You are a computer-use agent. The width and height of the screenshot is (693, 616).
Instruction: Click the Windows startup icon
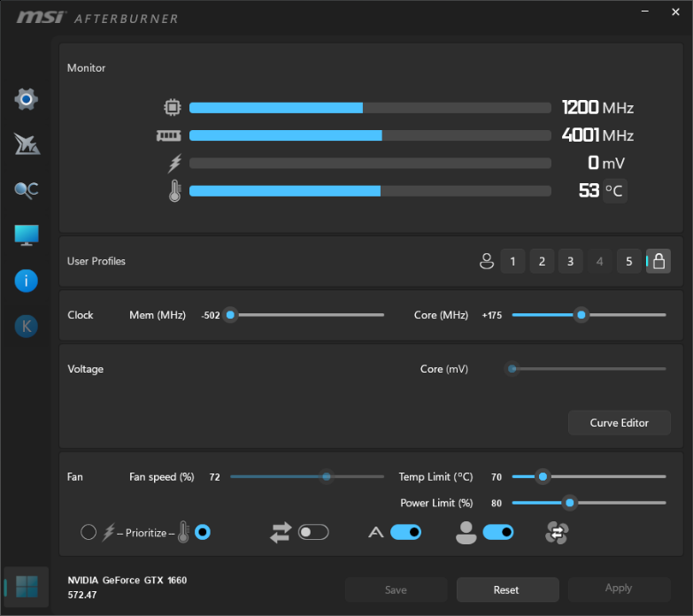(x=27, y=587)
